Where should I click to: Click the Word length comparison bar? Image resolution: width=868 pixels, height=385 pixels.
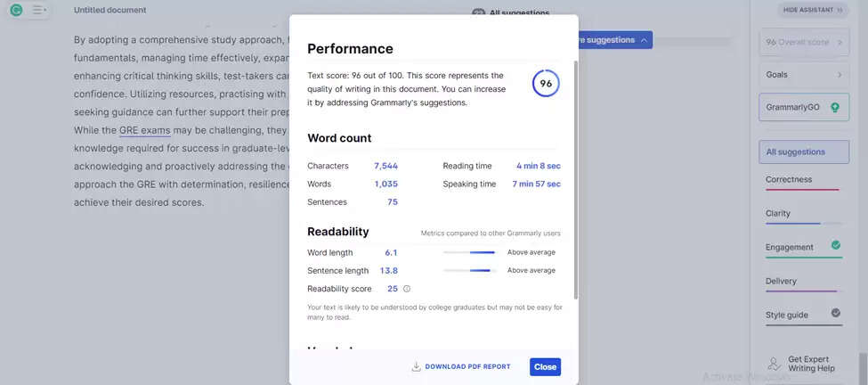pos(469,253)
